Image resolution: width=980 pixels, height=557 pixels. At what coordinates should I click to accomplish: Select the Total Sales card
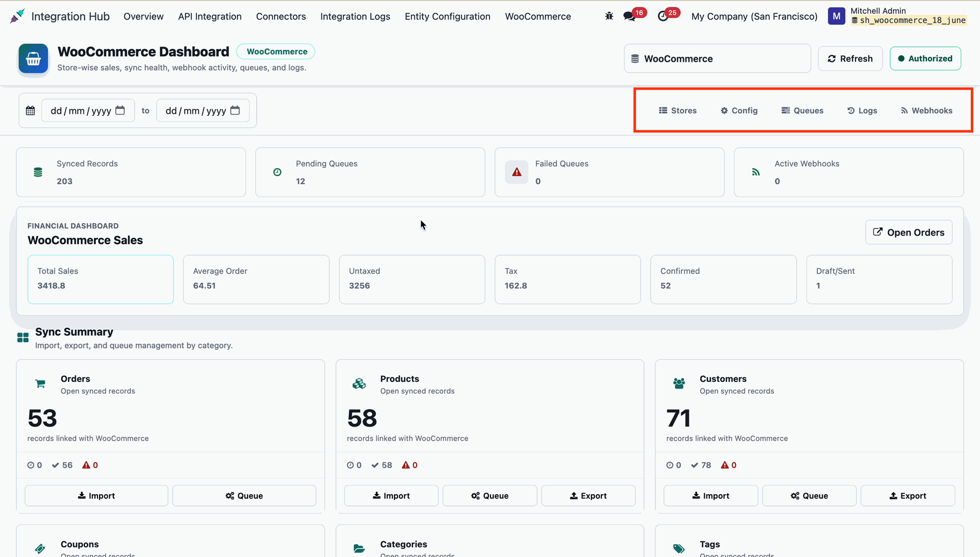(x=101, y=279)
